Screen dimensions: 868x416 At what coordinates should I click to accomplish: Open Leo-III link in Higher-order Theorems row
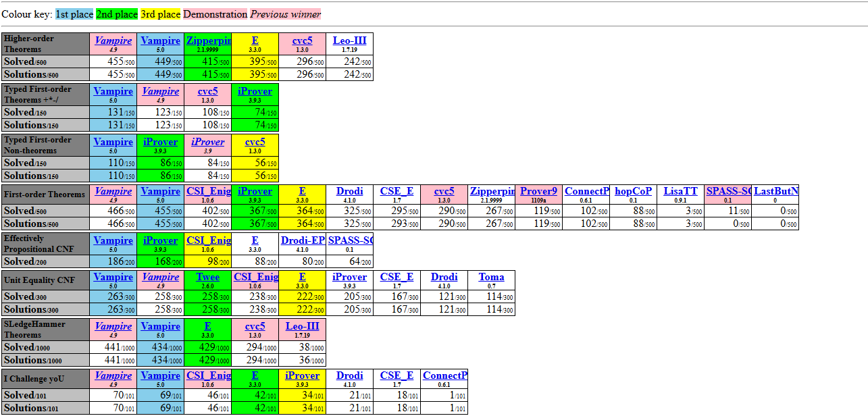349,41
